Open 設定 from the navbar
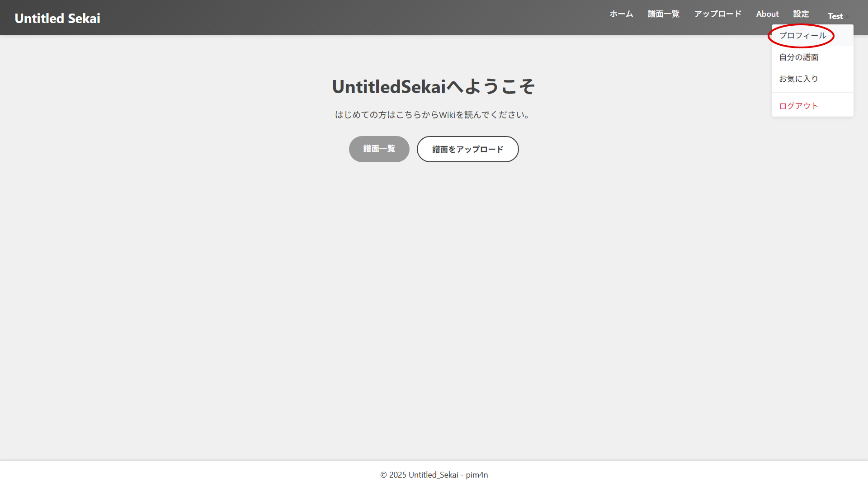 (x=801, y=14)
